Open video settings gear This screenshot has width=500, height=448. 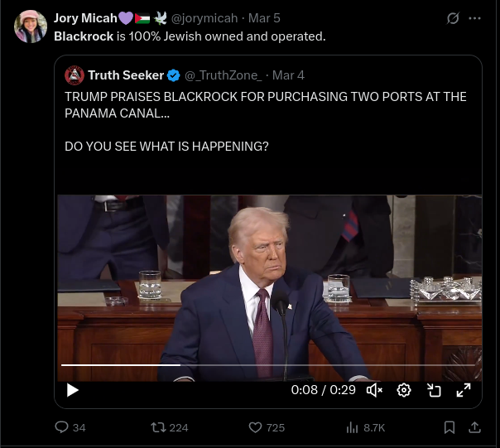coord(404,390)
